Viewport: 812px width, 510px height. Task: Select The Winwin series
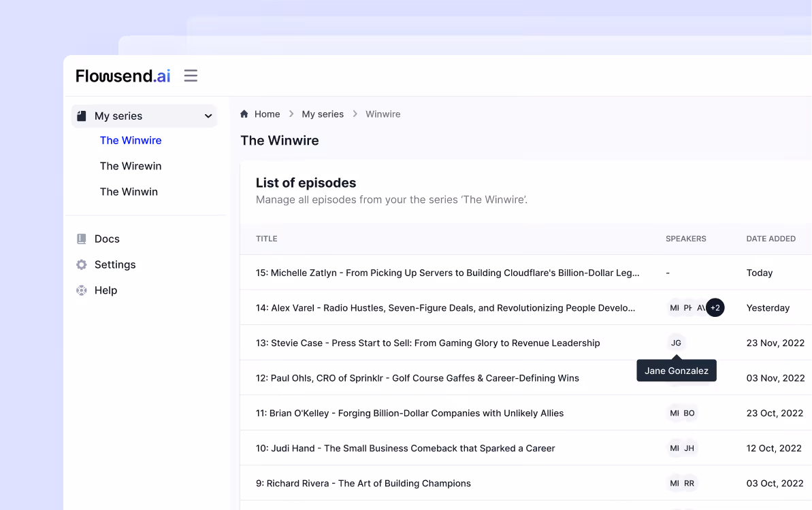129,192
